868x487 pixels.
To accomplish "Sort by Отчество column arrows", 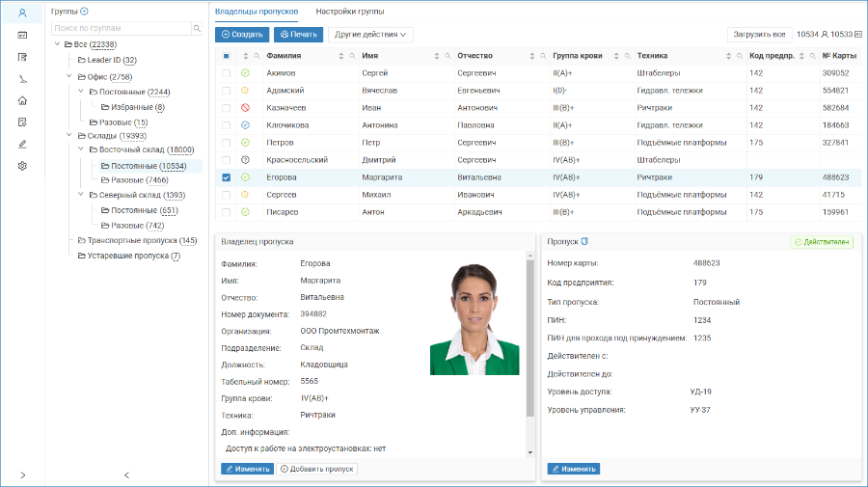I will 532,56.
